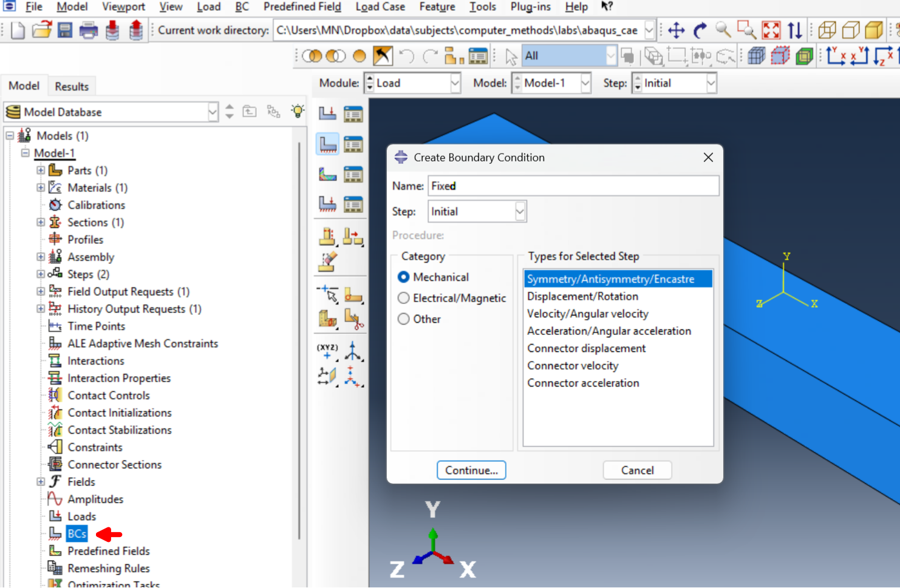Click the Name field containing Fixed
The width and height of the screenshot is (900, 588).
(573, 186)
